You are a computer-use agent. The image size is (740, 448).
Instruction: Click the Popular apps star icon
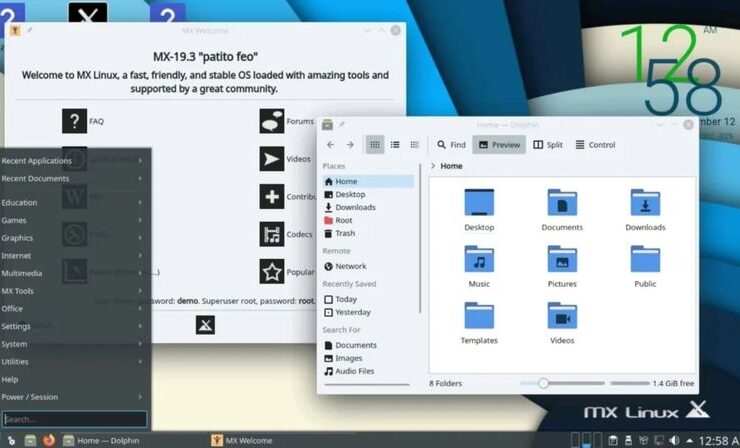tap(272, 271)
